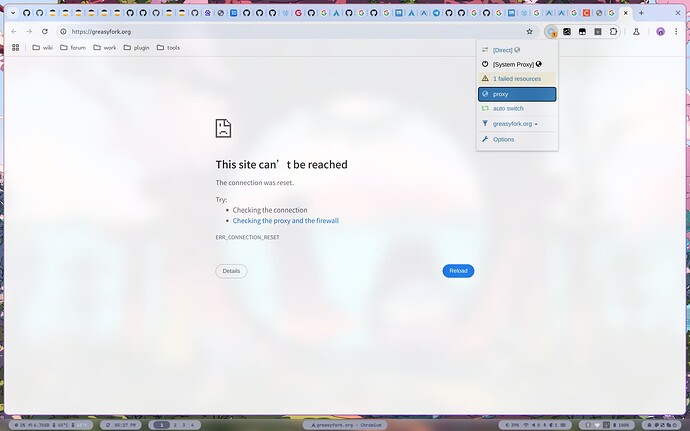
Task: Switch to the red G icon tab
Action: point(298,13)
